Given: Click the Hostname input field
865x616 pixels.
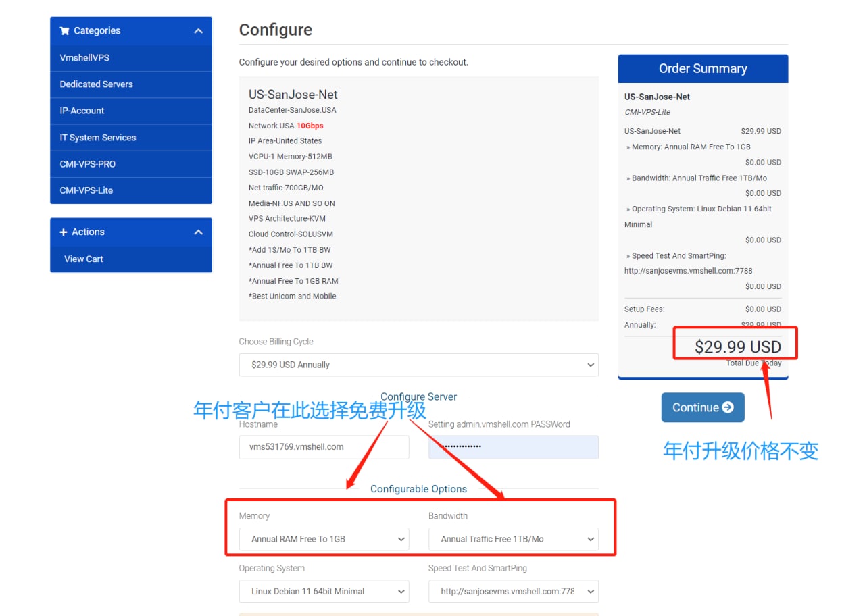Looking at the screenshot, I should coord(324,447).
